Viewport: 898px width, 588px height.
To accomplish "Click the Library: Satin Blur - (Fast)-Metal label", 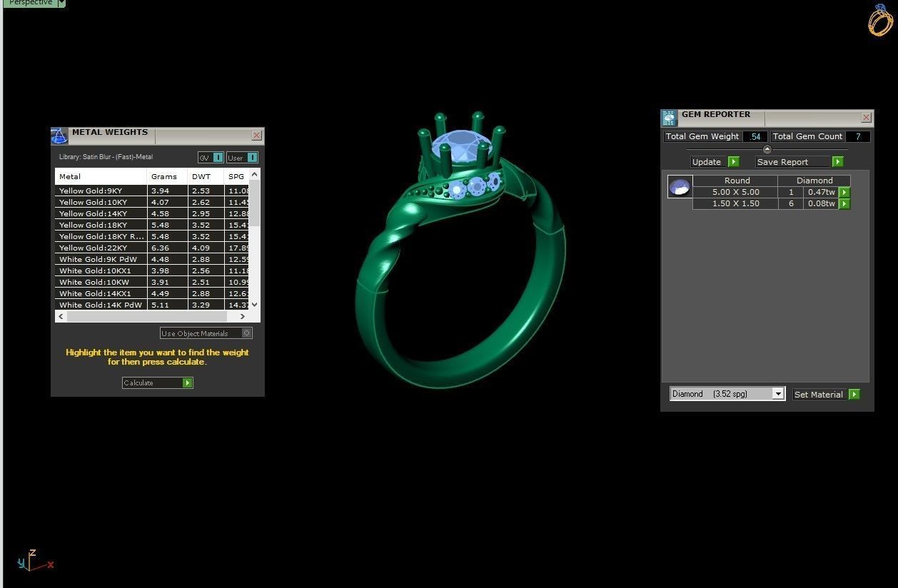I will (106, 157).
